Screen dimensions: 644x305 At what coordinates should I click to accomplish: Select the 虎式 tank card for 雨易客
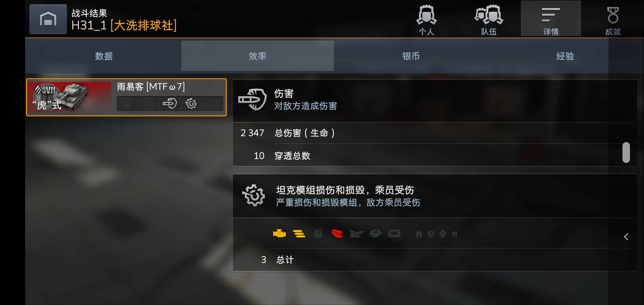pos(126,97)
